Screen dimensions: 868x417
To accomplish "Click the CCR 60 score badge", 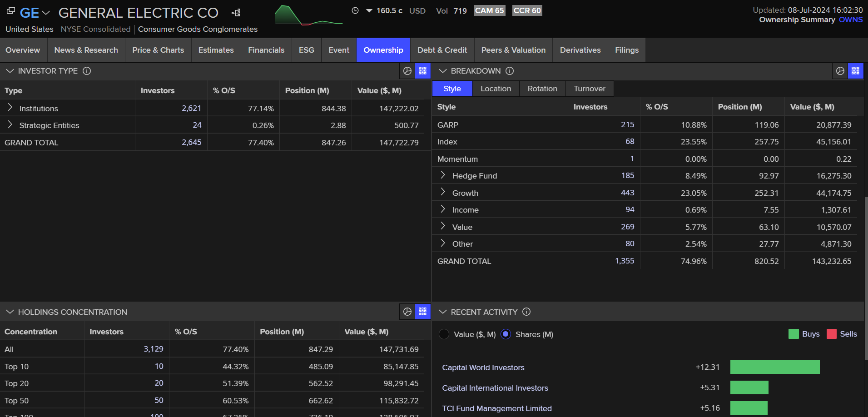I will pos(527,10).
